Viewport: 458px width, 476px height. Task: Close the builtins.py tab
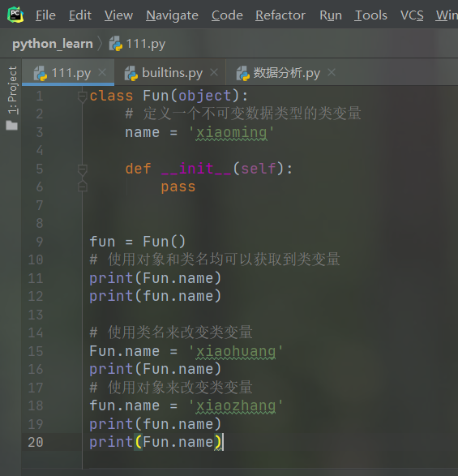[214, 72]
